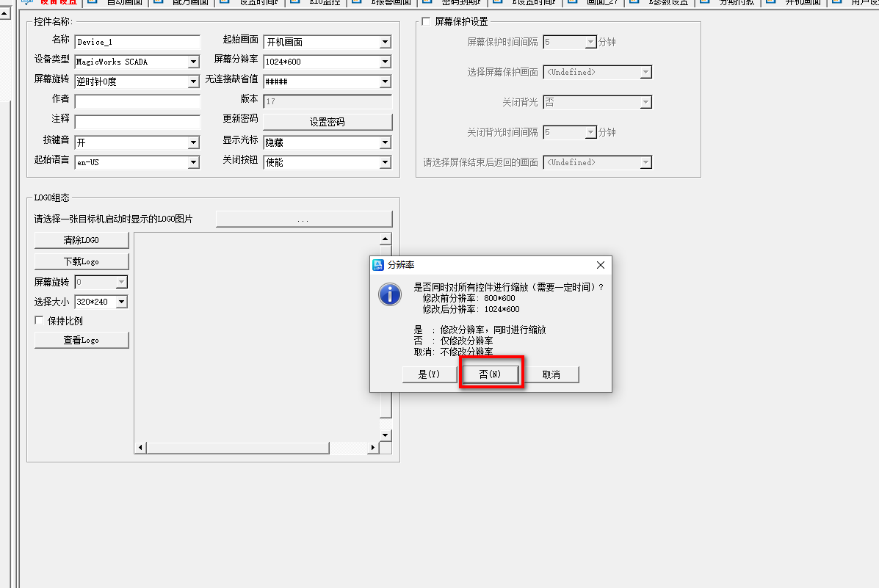Open the 屏幕分辨率 1024*600 dropdown
Image resolution: width=879 pixels, height=588 pixels.
point(385,62)
